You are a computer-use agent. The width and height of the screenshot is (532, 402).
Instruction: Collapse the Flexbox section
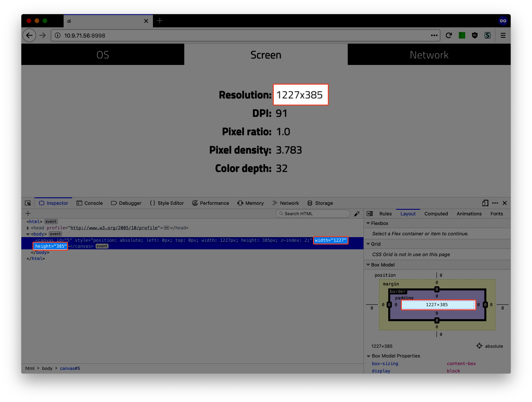click(x=368, y=223)
